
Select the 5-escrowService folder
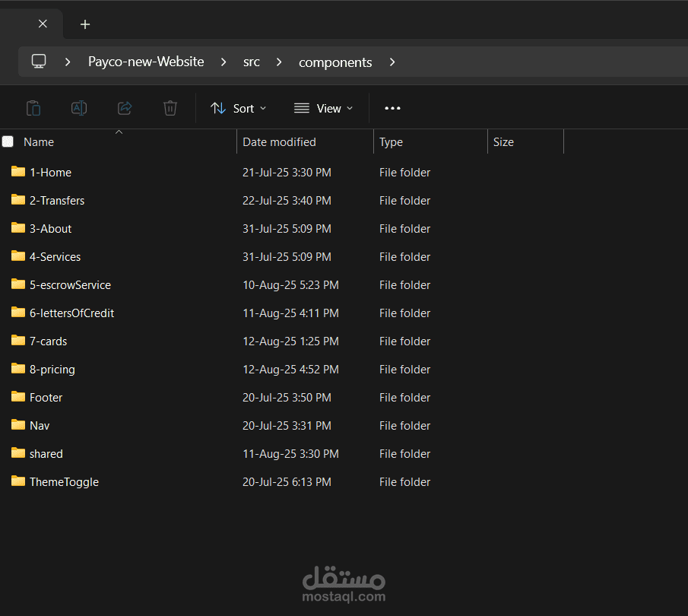70,285
